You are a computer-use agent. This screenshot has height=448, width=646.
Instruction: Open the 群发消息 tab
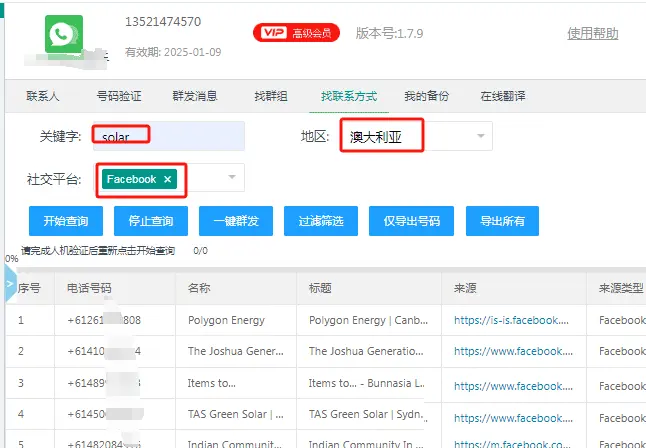point(195,96)
